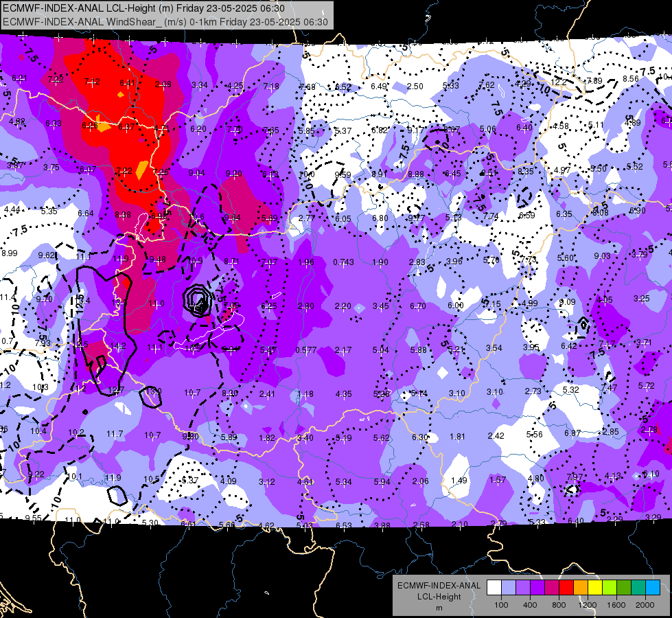Click the grid value '7.18'
The image size is (672, 618).
pos(271,87)
